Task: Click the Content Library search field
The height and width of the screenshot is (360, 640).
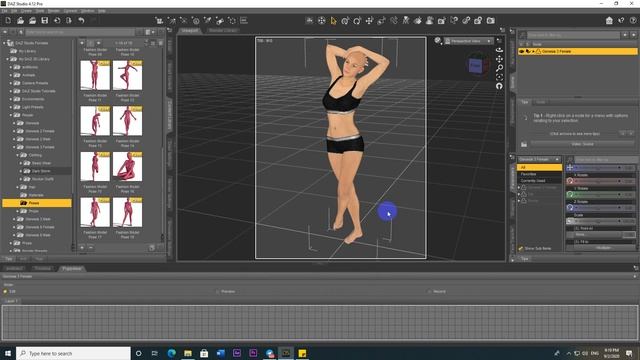Action: [x=80, y=32]
